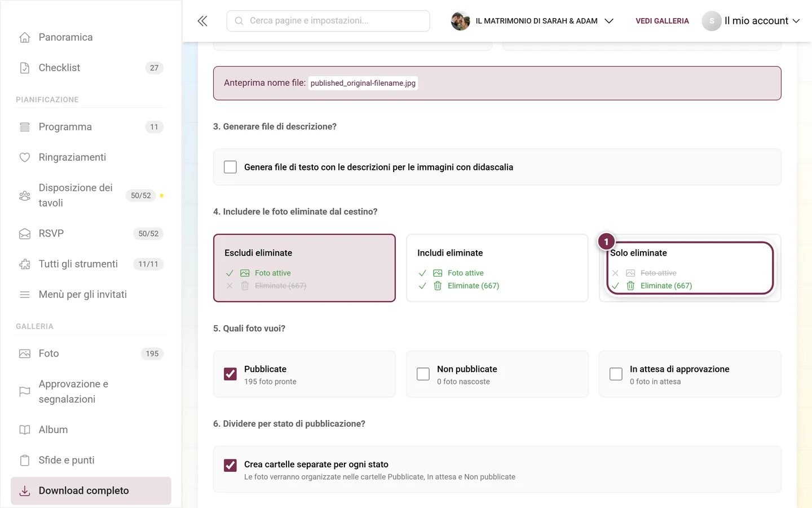Screen dimensions: 812x508
Task: Click the Tutti gli strumenti puzzle icon
Action: (x=25, y=264)
